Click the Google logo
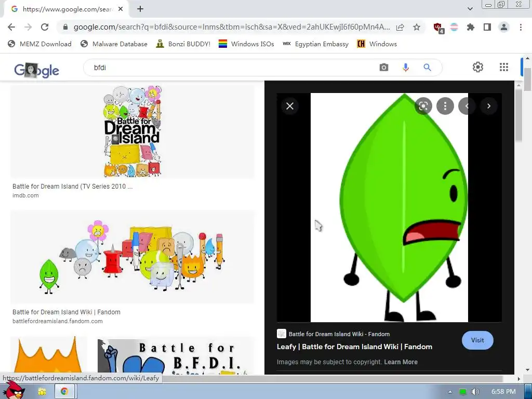Viewport: 532px width, 399px height. pyautogui.click(x=37, y=70)
